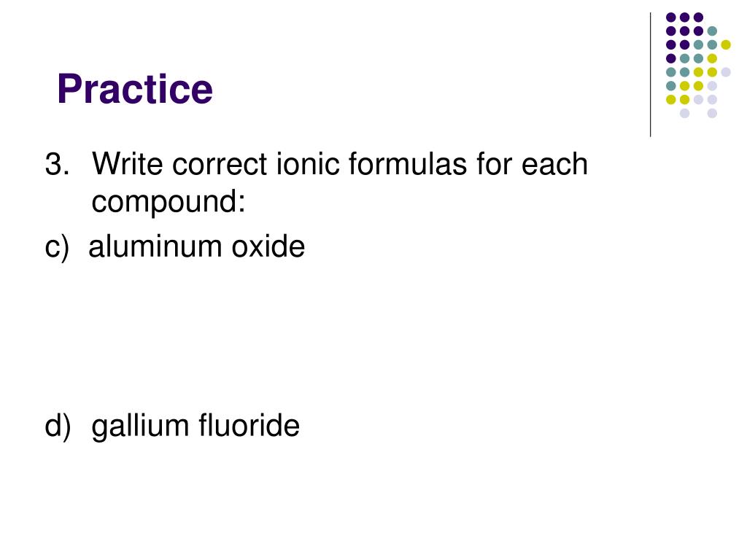Click the word 'aluminum'
This screenshot has width=747, height=560.
(x=155, y=246)
